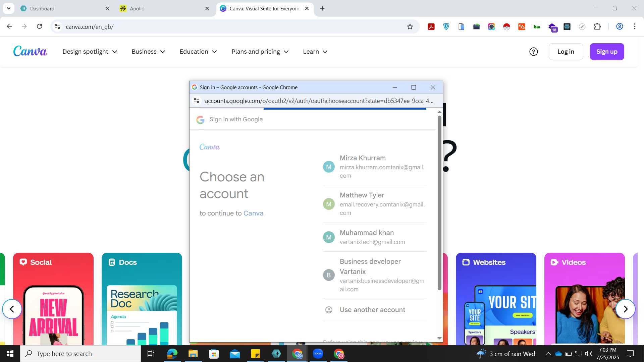Open the Docs category card

click(x=142, y=299)
